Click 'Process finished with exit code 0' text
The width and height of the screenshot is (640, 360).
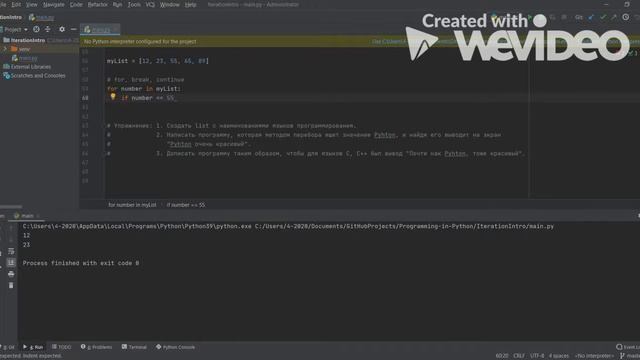tap(81, 263)
